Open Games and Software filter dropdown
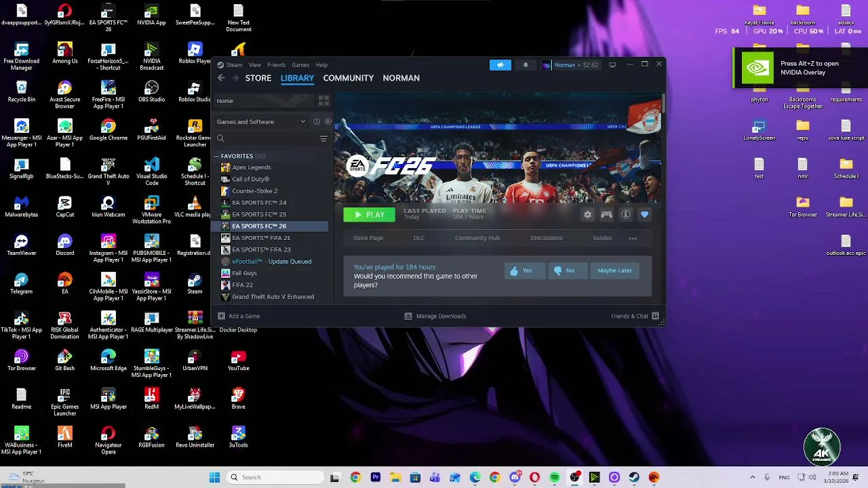Image resolution: width=868 pixels, height=488 pixels. [x=261, y=122]
